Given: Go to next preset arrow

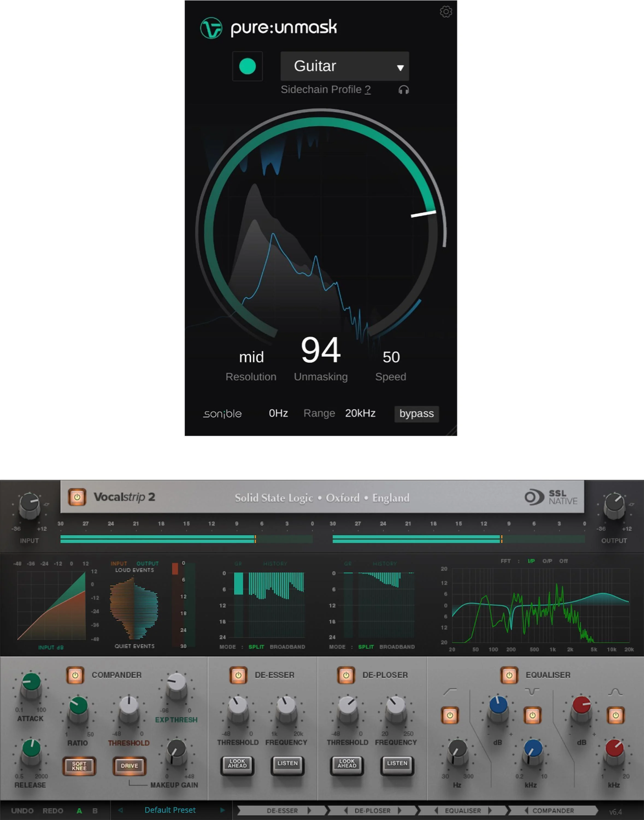Looking at the screenshot, I should pyautogui.click(x=222, y=810).
